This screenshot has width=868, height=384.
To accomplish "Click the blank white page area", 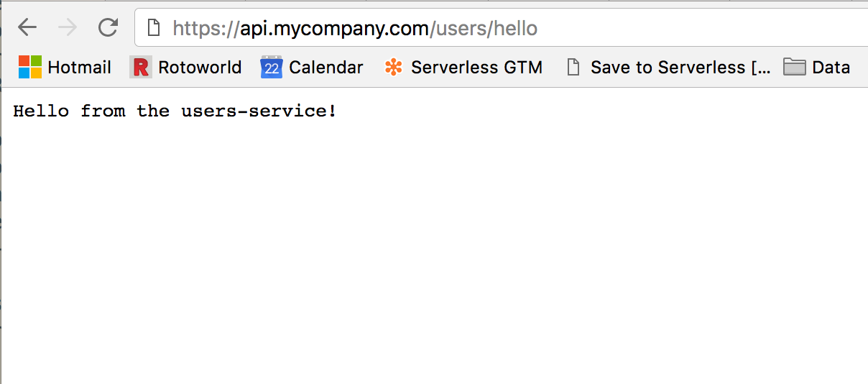I will (x=431, y=252).
